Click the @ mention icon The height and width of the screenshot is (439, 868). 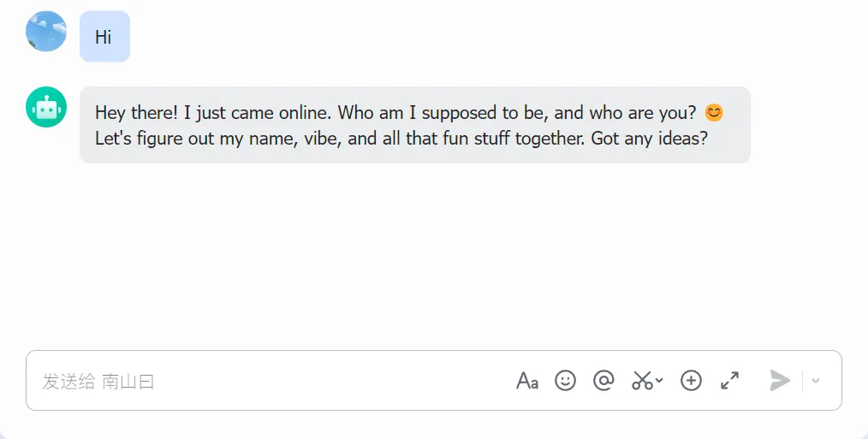click(x=603, y=381)
